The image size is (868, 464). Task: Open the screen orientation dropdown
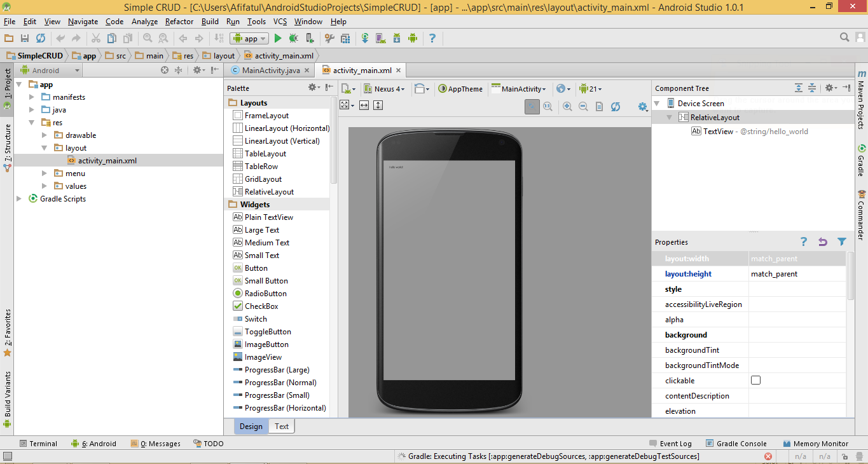tap(421, 89)
